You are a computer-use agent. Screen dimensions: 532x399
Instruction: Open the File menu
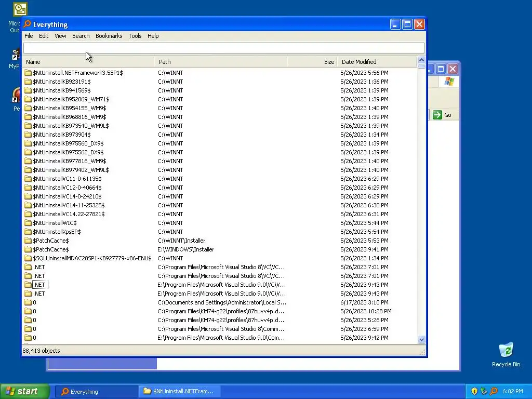pyautogui.click(x=29, y=36)
